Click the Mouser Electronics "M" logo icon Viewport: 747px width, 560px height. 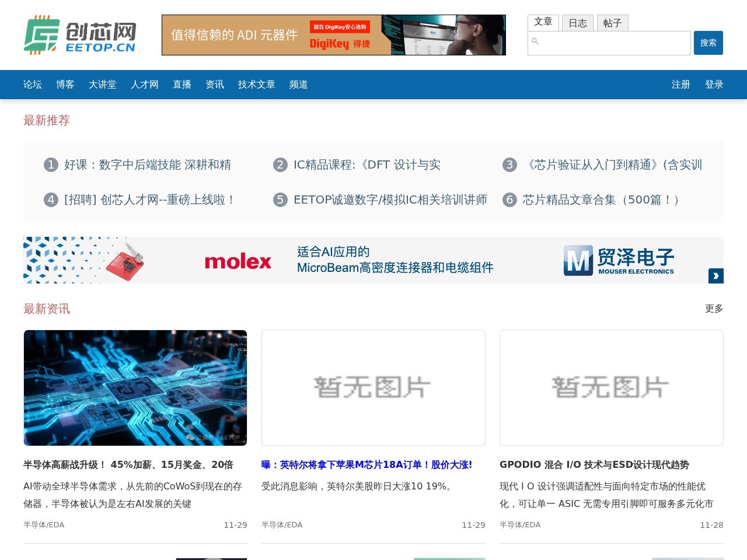[578, 260]
